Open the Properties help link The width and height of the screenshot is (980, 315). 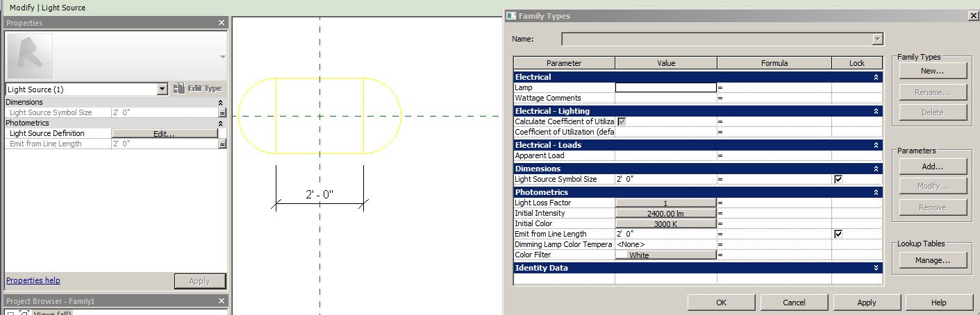[33, 280]
